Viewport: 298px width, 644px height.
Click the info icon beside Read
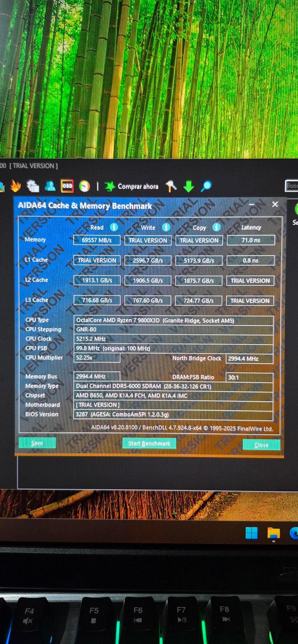(x=114, y=227)
